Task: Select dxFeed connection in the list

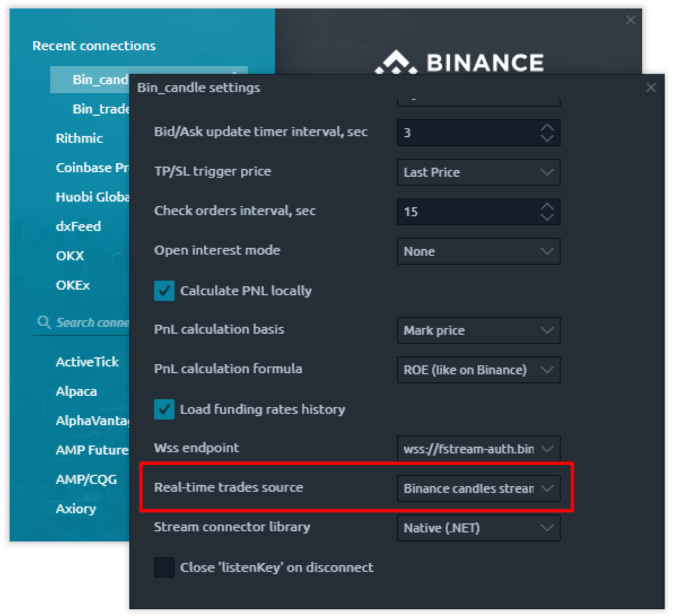Action: click(78, 226)
